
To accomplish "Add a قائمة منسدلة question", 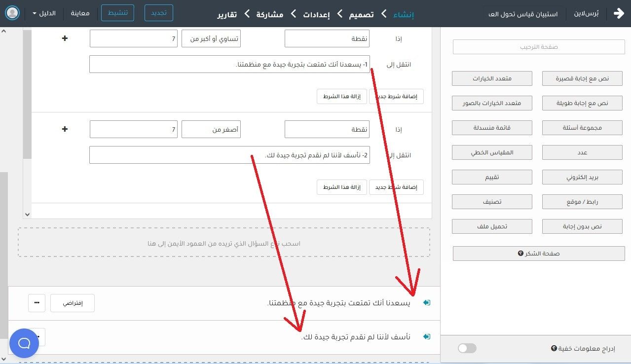I will [x=492, y=128].
